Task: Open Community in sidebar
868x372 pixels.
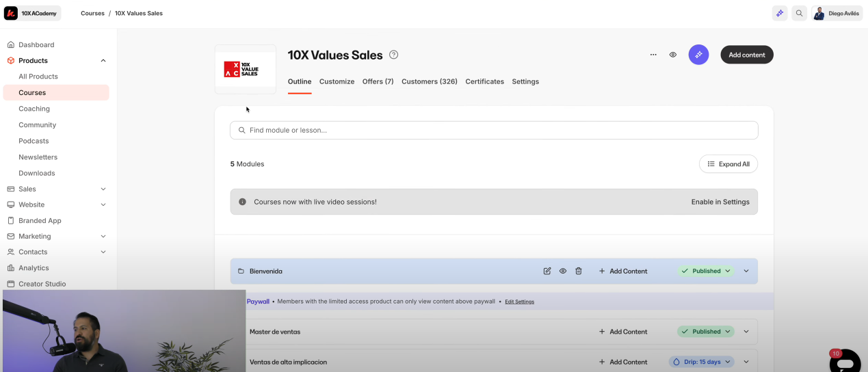Action: click(38, 124)
